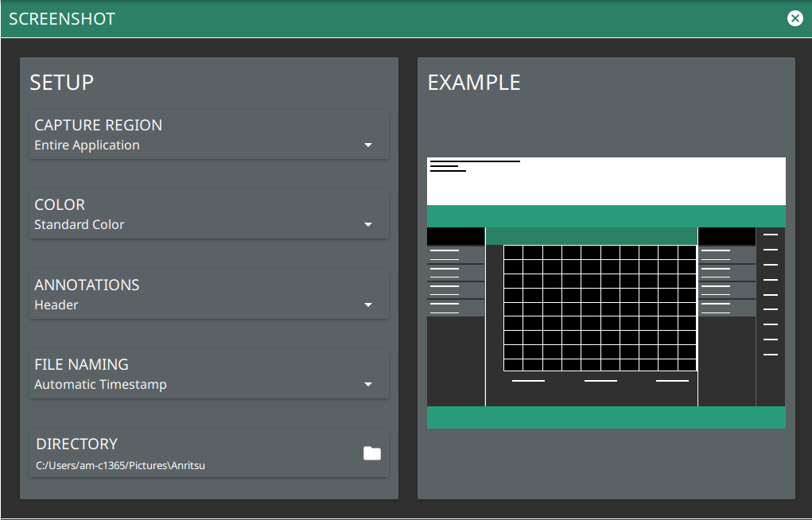Click the top green bar in example preview
This screenshot has height=520, width=812.
pyautogui.click(x=606, y=216)
